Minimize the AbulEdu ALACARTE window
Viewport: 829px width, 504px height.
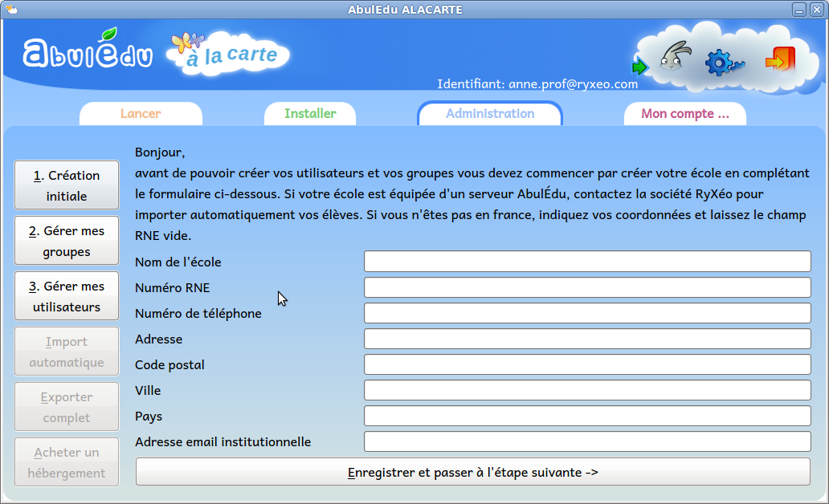[x=799, y=10]
